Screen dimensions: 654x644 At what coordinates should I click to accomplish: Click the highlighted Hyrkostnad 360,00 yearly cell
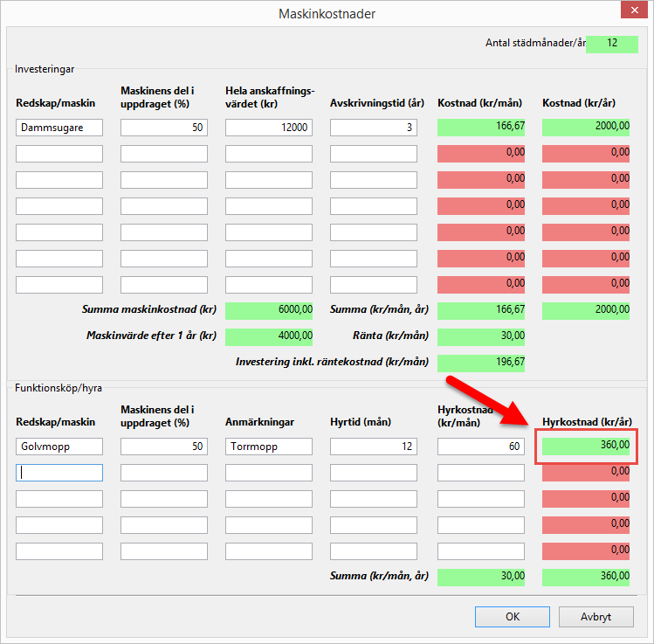click(x=586, y=446)
